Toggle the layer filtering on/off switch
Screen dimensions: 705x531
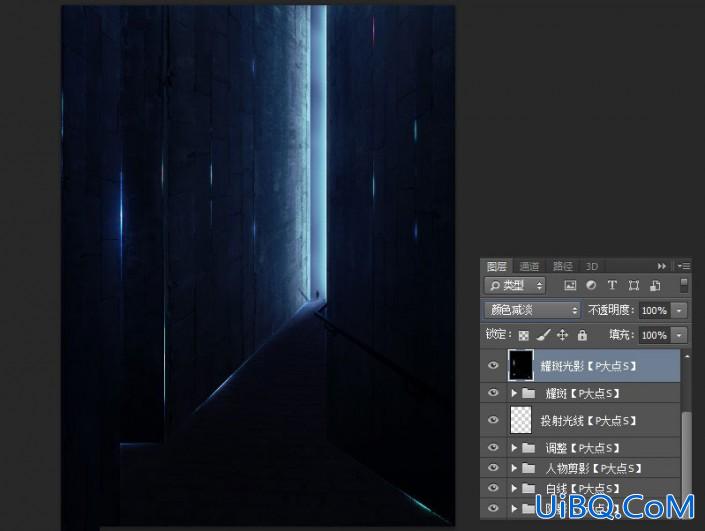coord(684,285)
